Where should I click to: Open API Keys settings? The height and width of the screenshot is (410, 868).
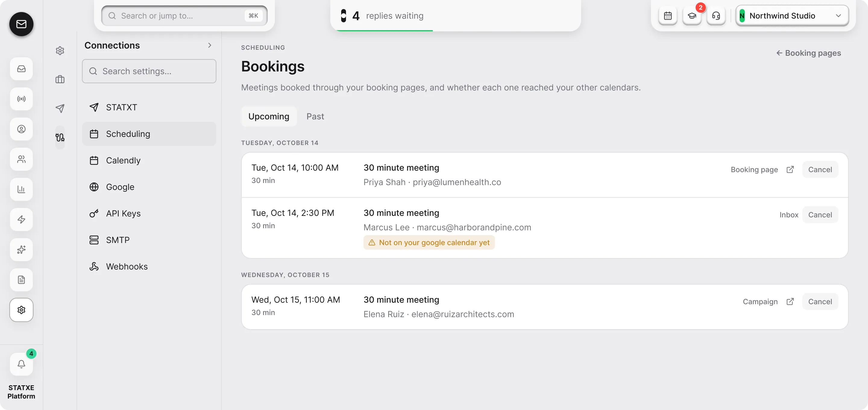coord(149,213)
